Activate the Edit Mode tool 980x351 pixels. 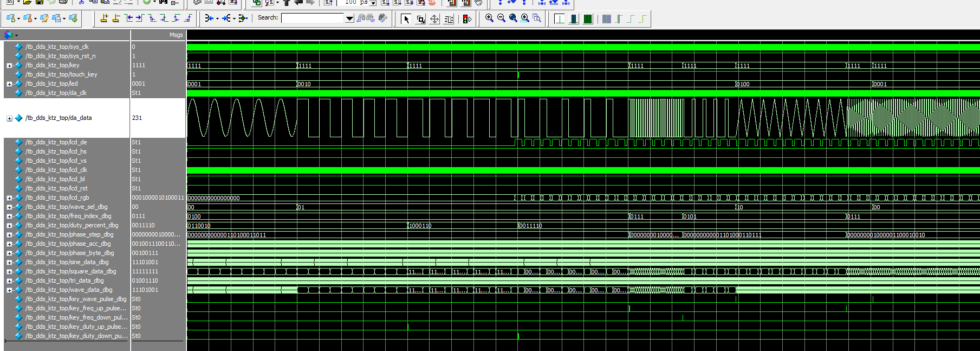449,19
